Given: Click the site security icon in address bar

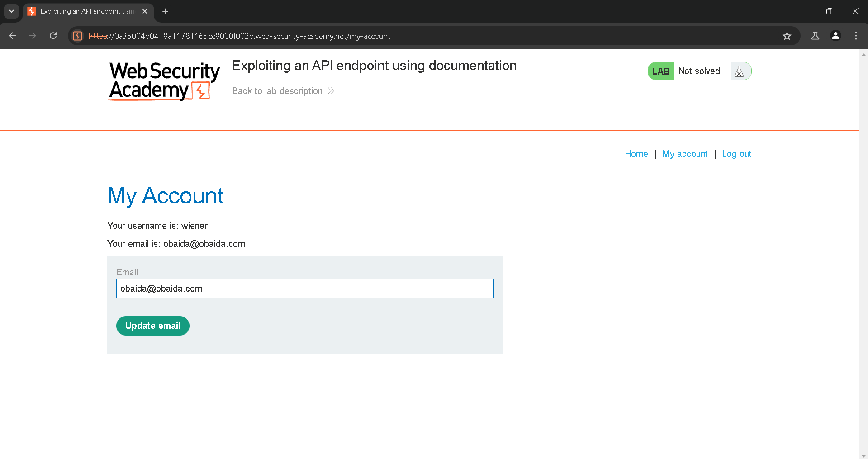Looking at the screenshot, I should pos(78,36).
